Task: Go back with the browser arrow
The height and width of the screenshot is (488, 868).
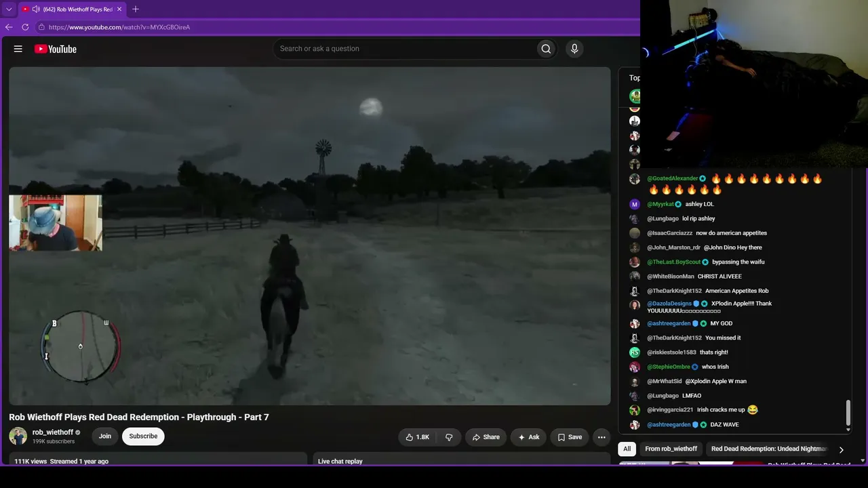Action: point(9,27)
